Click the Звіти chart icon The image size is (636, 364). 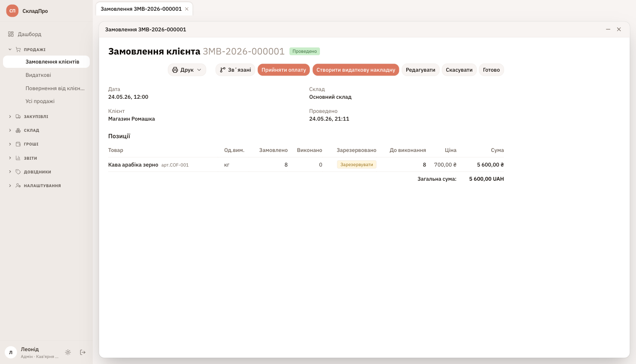coord(18,158)
